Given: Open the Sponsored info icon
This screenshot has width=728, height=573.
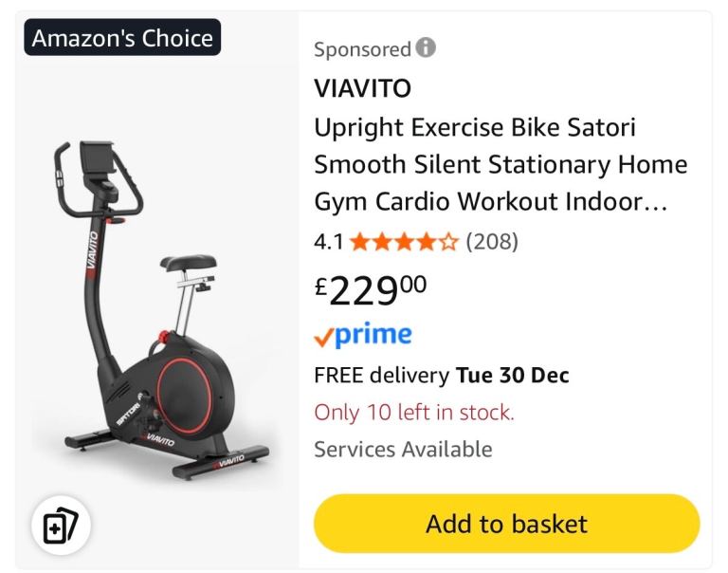Looking at the screenshot, I should click(426, 47).
